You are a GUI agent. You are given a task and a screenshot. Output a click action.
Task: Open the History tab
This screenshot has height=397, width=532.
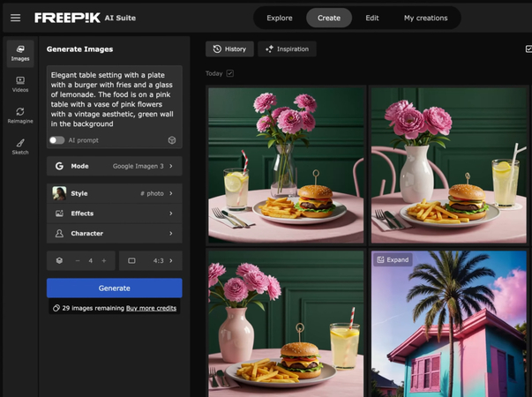pos(229,49)
